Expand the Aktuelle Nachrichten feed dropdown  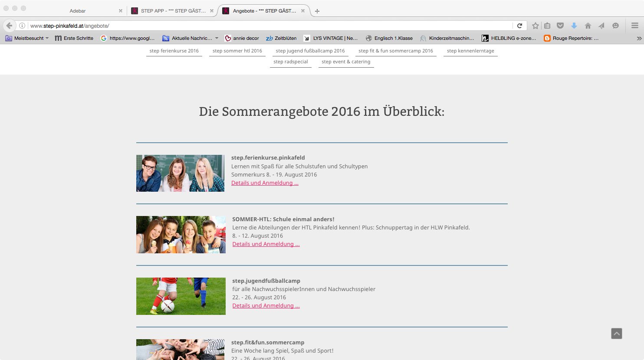click(x=217, y=38)
